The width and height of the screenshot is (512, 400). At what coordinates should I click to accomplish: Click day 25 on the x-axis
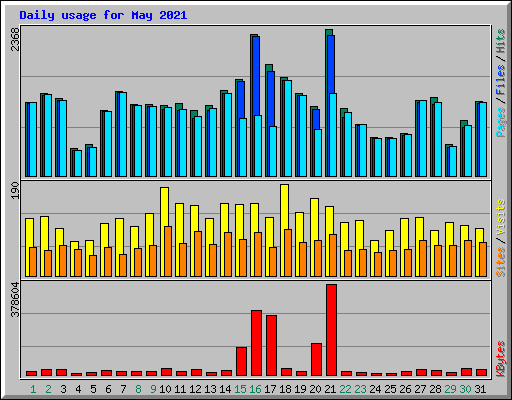pyautogui.click(x=390, y=389)
